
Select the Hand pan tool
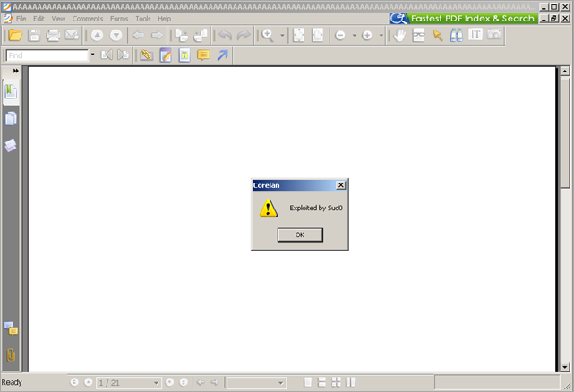pyautogui.click(x=398, y=35)
